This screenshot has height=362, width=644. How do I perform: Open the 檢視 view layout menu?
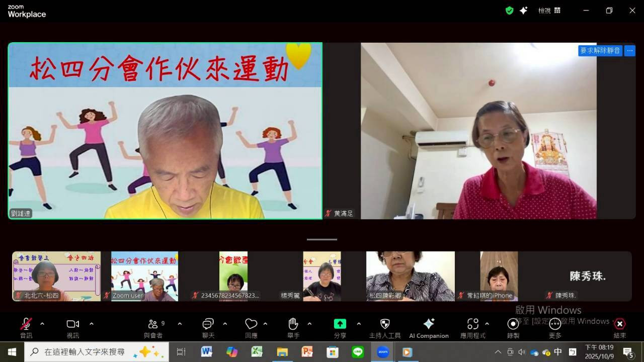pyautogui.click(x=549, y=11)
